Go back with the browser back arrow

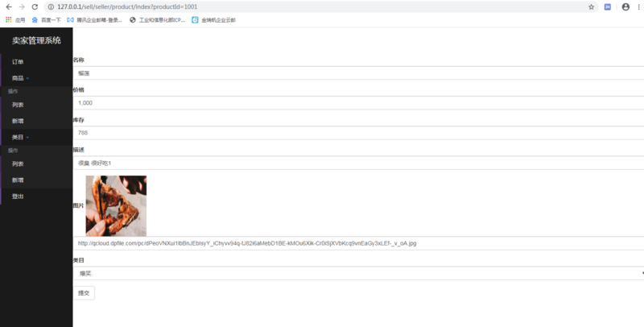click(9, 7)
